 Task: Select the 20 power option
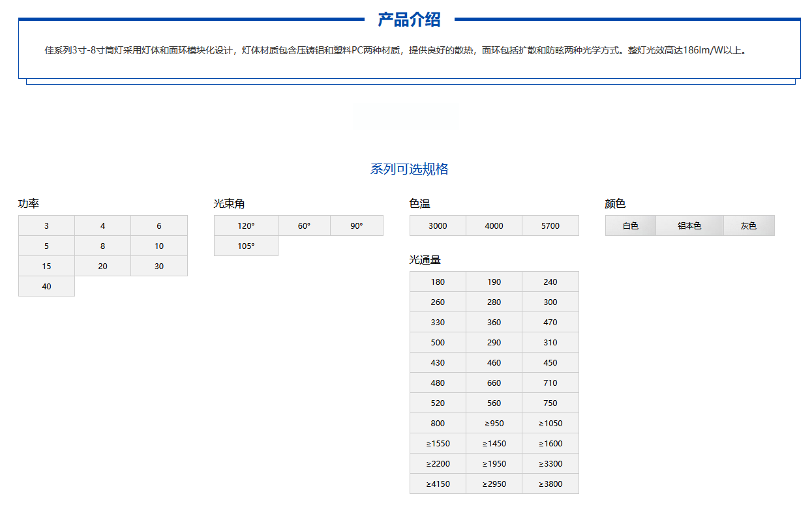(103, 266)
